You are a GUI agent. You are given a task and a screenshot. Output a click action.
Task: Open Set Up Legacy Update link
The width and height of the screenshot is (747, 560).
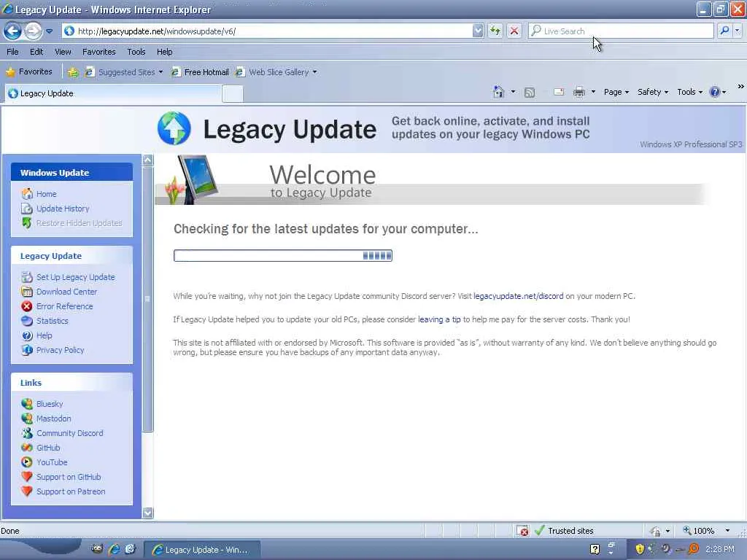(75, 277)
